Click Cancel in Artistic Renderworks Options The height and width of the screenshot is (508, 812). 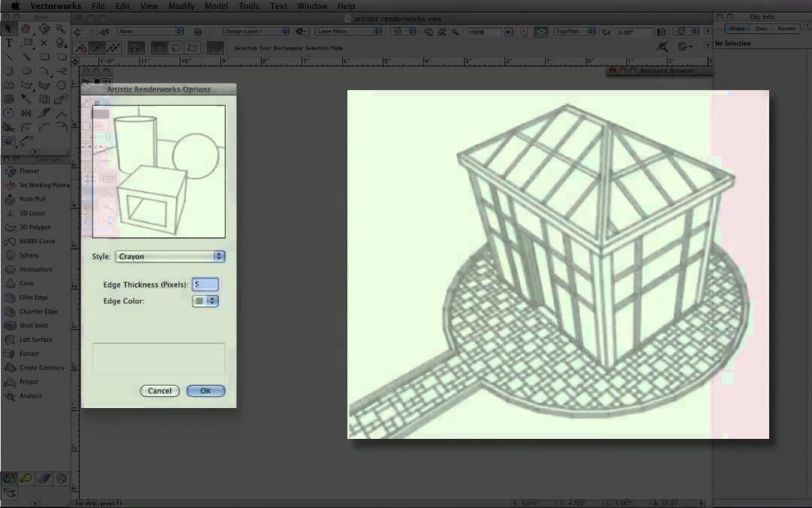tap(159, 391)
